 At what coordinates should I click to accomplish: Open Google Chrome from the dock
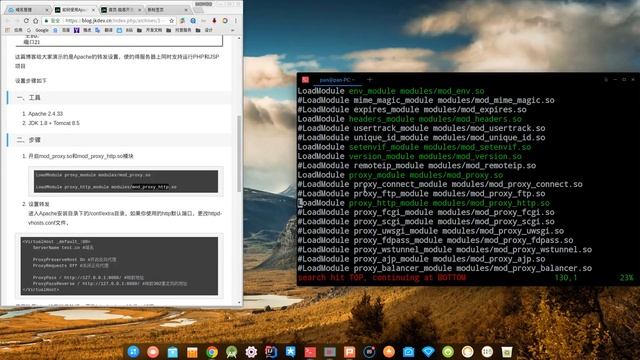click(x=212, y=352)
